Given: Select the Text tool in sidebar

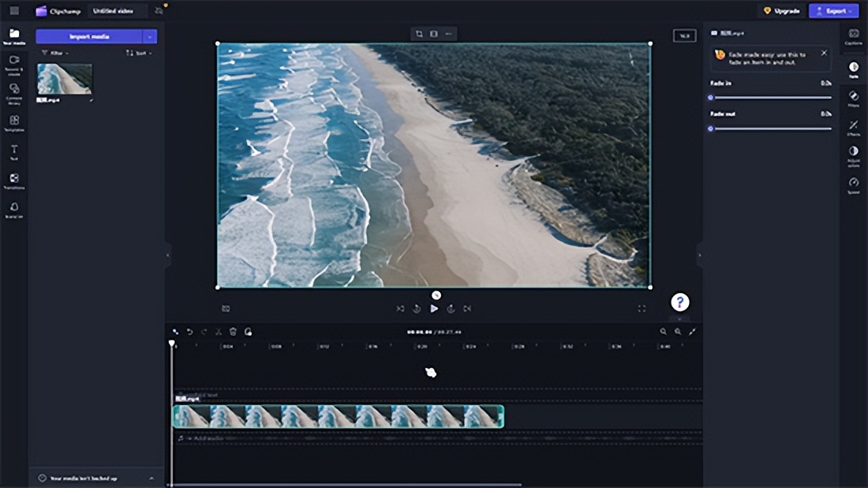Looking at the screenshot, I should point(14,152).
